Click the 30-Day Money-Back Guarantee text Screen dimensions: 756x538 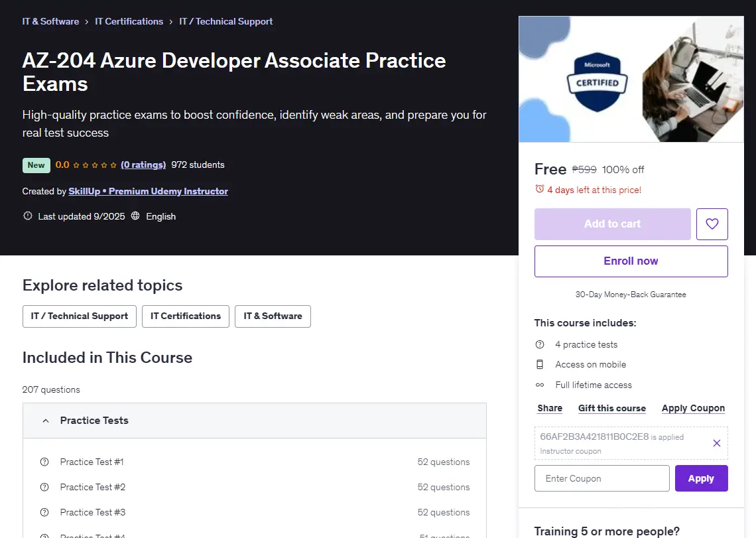(x=631, y=295)
